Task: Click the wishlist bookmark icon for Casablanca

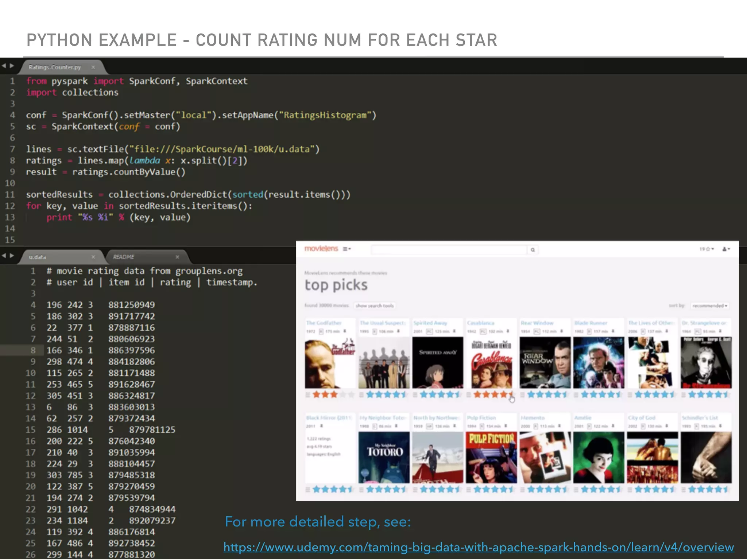Action: (508, 331)
